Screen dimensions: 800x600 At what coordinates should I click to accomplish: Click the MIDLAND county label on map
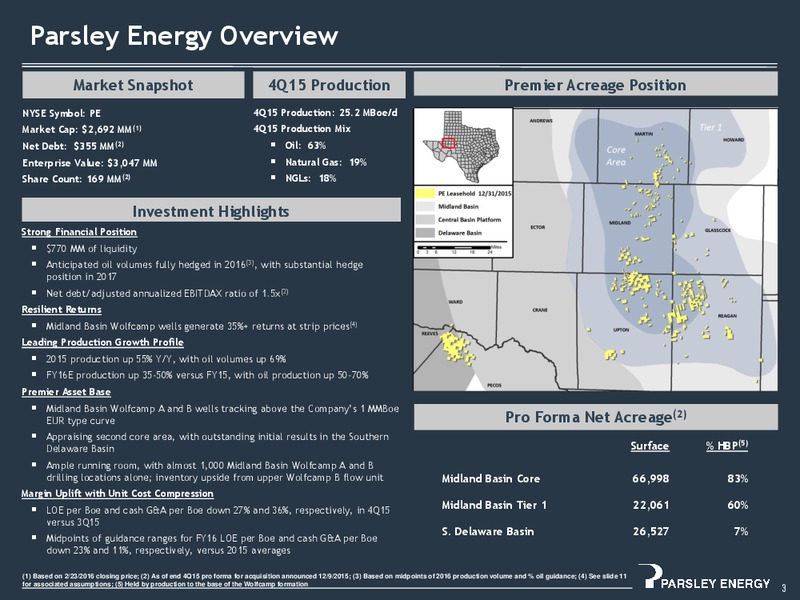(x=620, y=223)
